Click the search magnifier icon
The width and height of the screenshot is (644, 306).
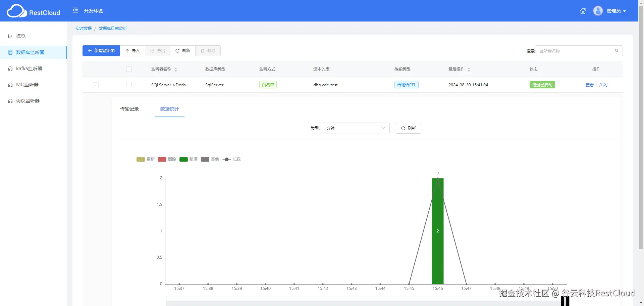(616, 51)
